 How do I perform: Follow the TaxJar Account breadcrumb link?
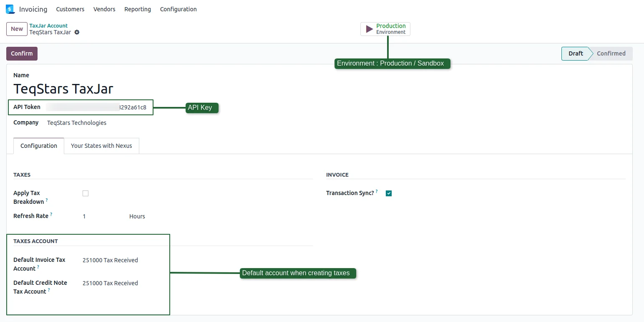[48, 25]
